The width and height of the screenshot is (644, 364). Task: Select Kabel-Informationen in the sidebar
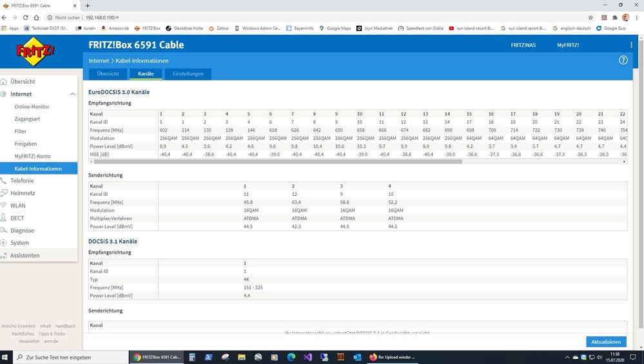tap(39, 169)
